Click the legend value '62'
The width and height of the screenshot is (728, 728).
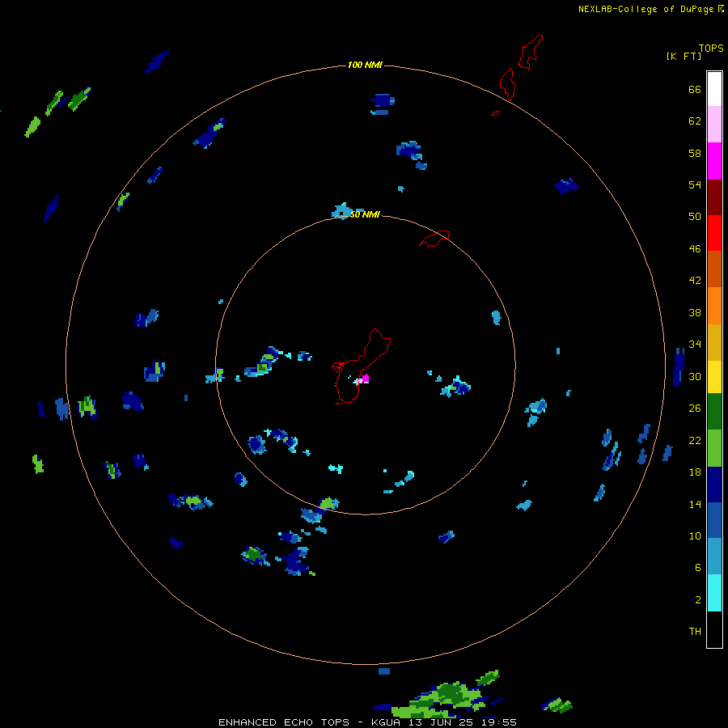click(x=695, y=121)
